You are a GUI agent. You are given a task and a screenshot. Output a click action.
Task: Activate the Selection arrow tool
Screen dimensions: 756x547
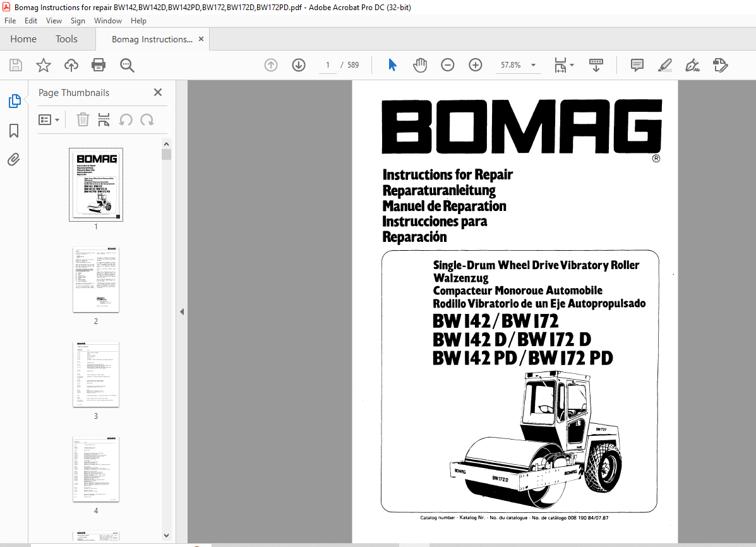[x=392, y=65]
